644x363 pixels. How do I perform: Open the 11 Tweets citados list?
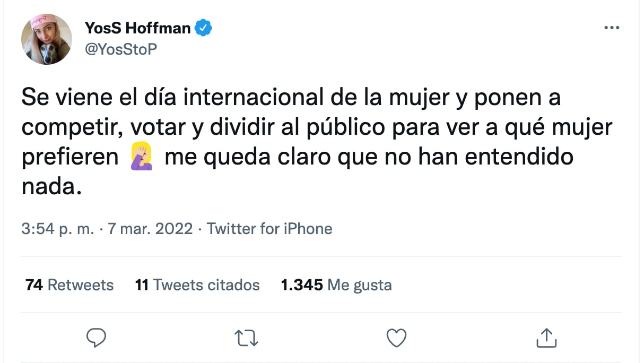197,285
